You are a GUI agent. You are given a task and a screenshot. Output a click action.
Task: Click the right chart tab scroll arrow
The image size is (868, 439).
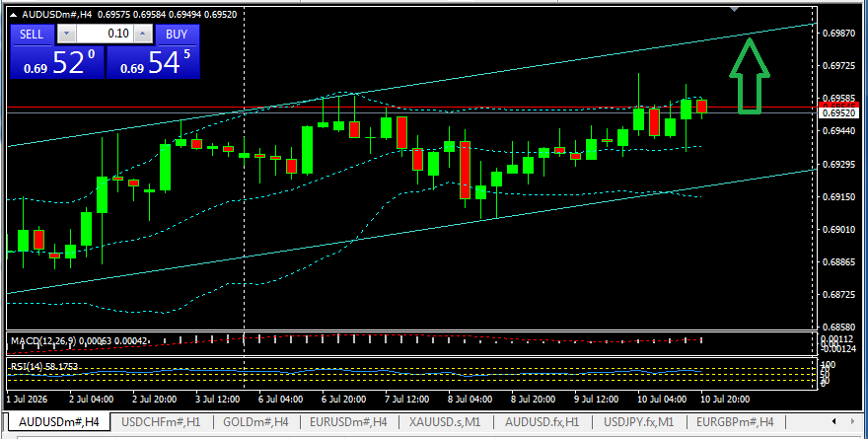[x=853, y=422]
